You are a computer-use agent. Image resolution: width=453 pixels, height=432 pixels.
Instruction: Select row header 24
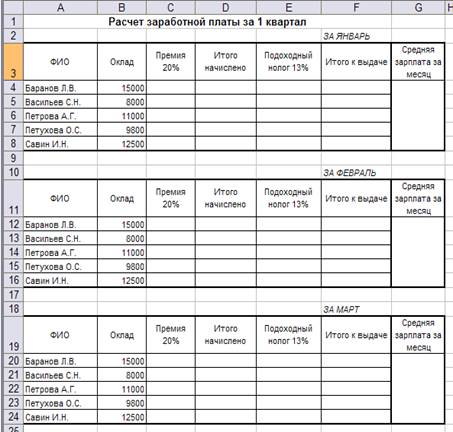click(x=13, y=417)
